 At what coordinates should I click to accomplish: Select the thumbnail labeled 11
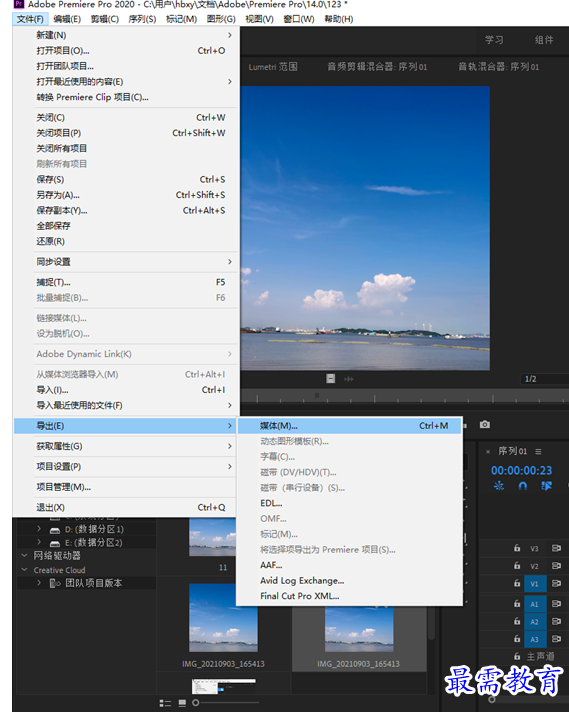click(212, 538)
